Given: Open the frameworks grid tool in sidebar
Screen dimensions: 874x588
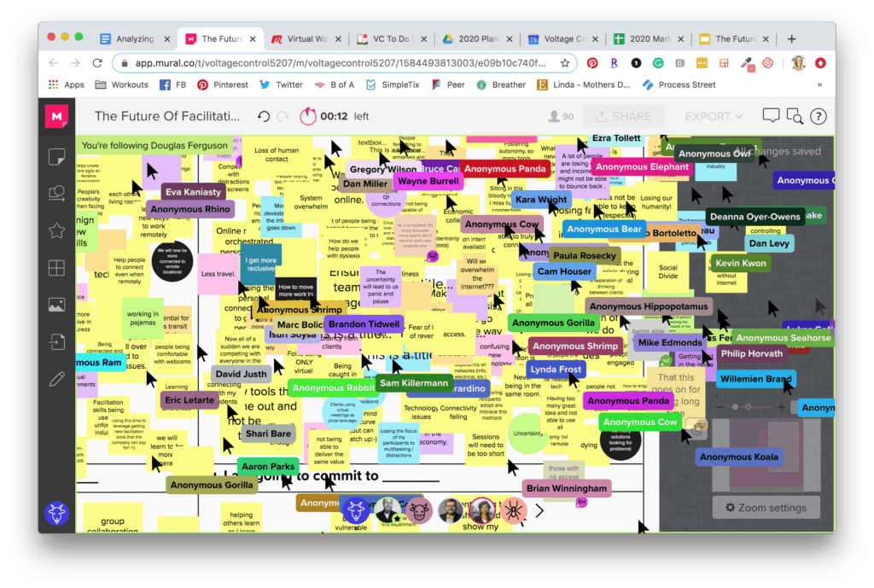Looking at the screenshot, I should [x=56, y=268].
